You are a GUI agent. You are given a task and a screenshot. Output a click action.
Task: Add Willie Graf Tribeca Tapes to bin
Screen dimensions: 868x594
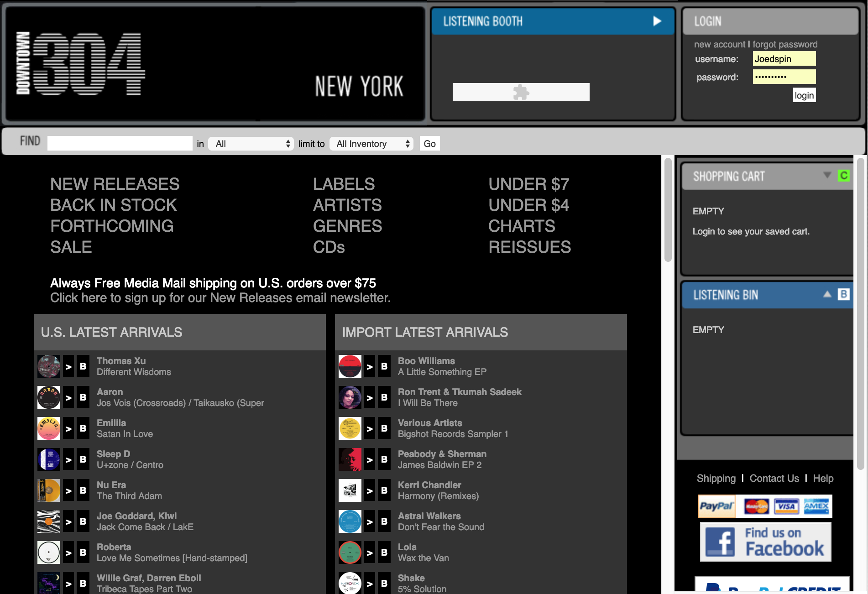click(83, 583)
